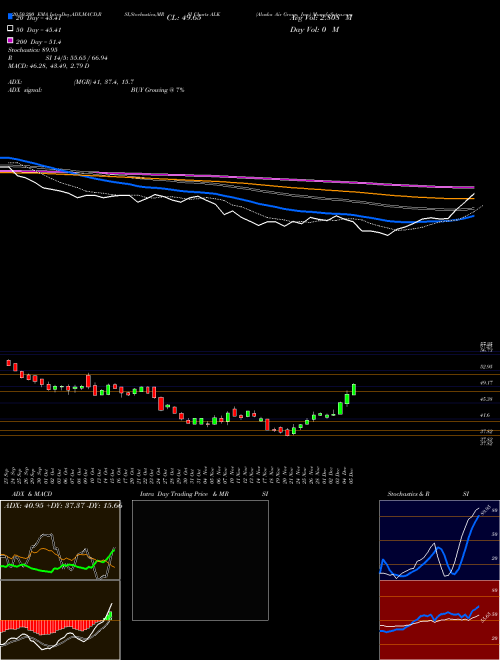This screenshot has height=660, width=500.
Task: Select the '50 Day - 45.41' legend text
Action: click(39, 30)
